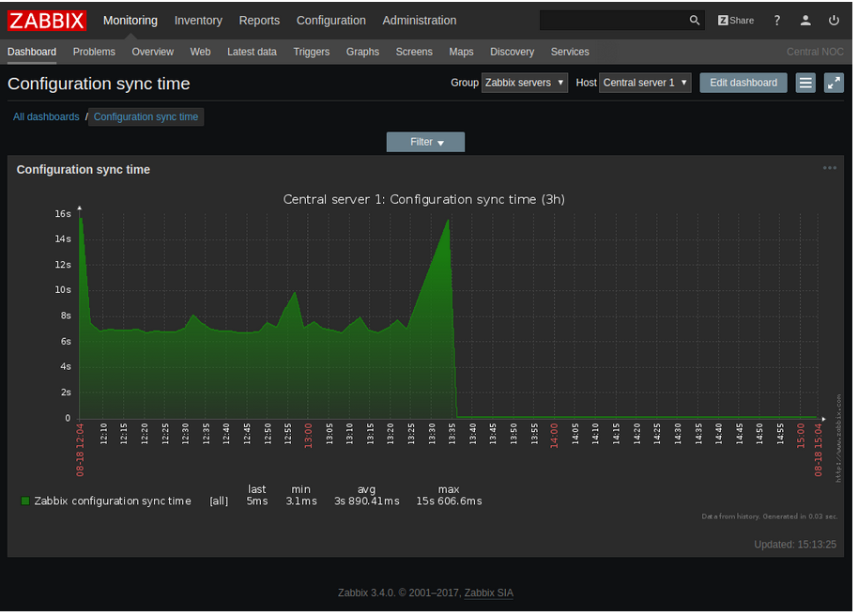Click the search magnifier icon
The image size is (858, 616).
click(x=695, y=21)
